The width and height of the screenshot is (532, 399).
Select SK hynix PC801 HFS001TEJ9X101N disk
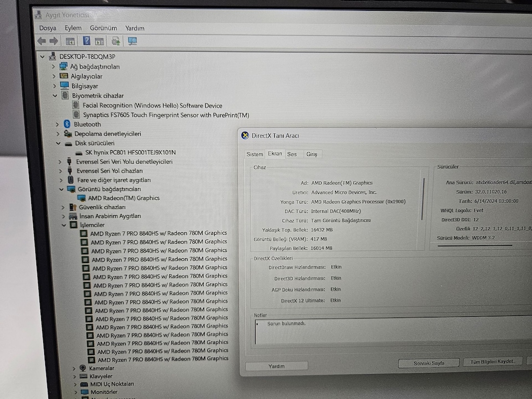click(130, 152)
